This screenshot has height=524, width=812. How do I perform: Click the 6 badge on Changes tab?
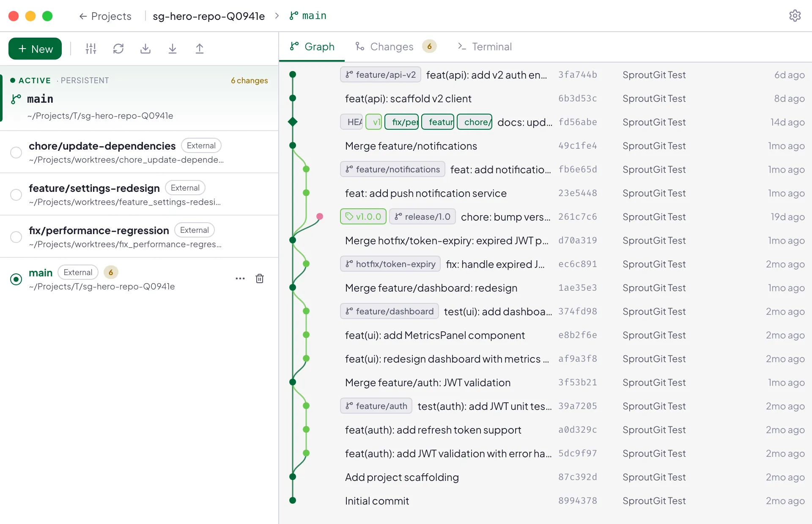(x=429, y=46)
